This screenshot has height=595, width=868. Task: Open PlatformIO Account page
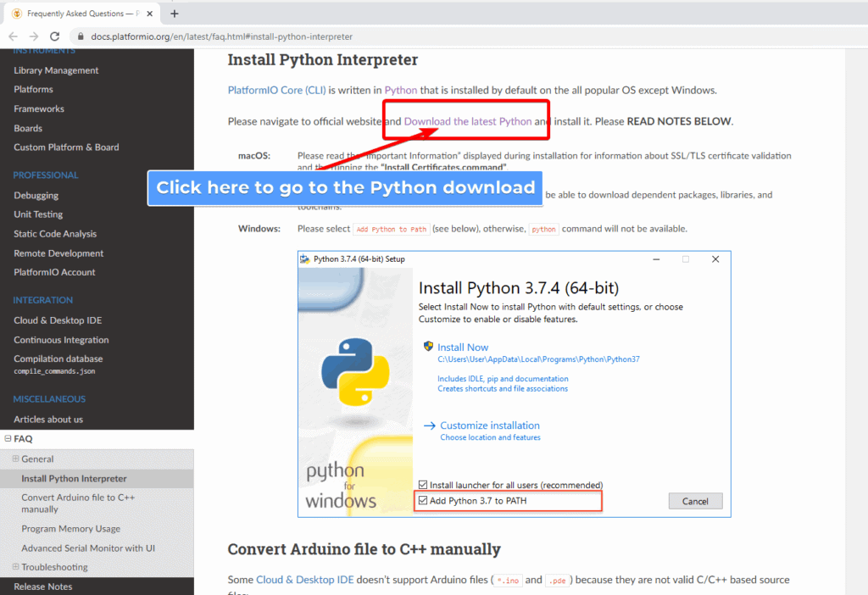(x=54, y=272)
